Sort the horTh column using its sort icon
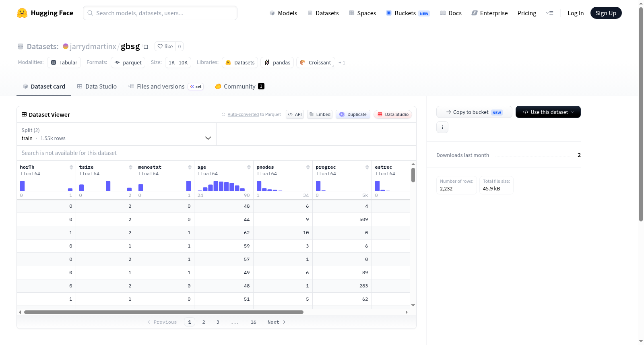The width and height of the screenshot is (644, 345). click(71, 167)
